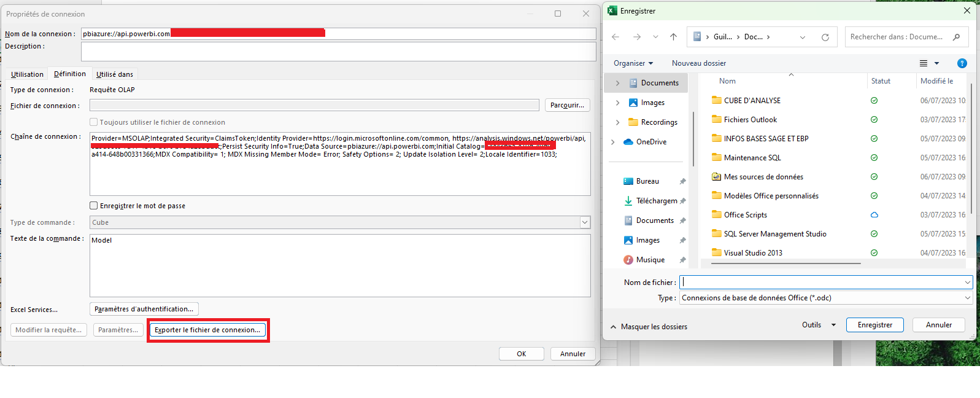Click sync status icon for Office Scripts
Viewport: 980px width, 398px height.
point(874,215)
